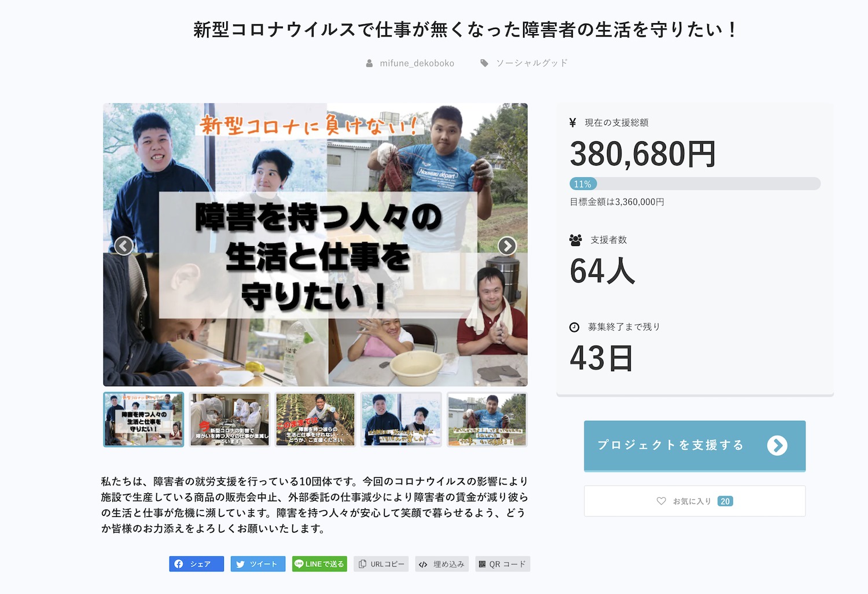Click the yen icon by 現在の支援総額
The image size is (868, 594).
(573, 123)
